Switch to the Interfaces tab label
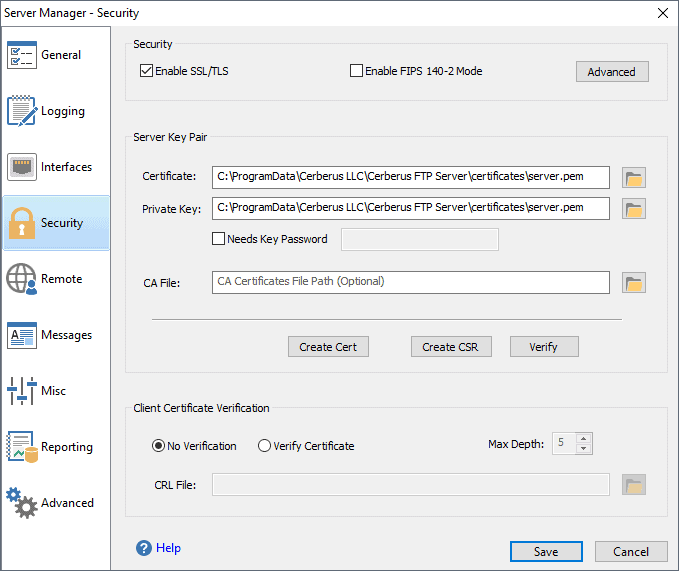Viewport: 679px width, 571px height. [66, 167]
